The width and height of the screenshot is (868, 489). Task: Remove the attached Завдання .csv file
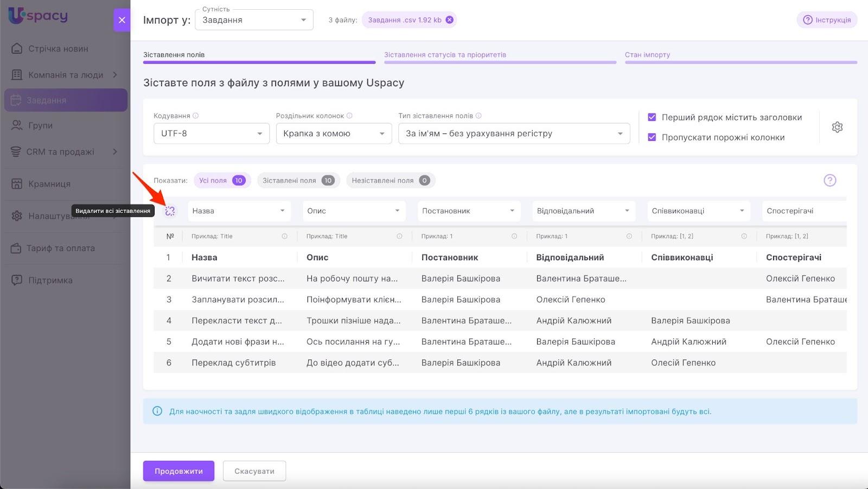449,20
